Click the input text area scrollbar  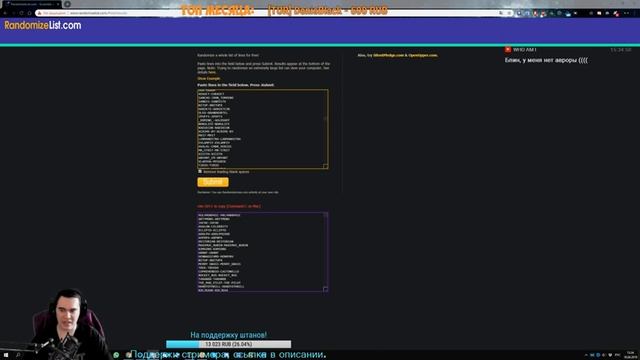point(325,127)
